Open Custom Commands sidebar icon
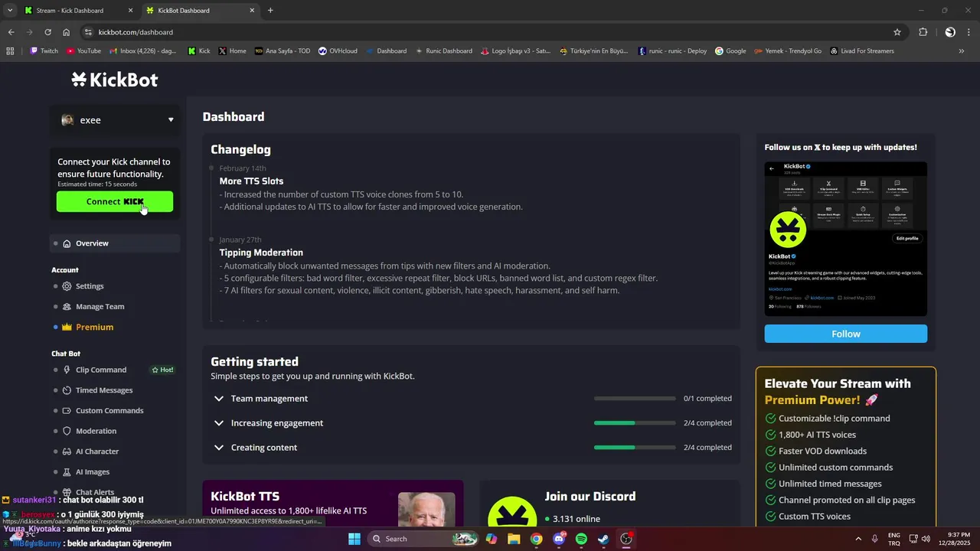980x551 pixels. click(67, 411)
